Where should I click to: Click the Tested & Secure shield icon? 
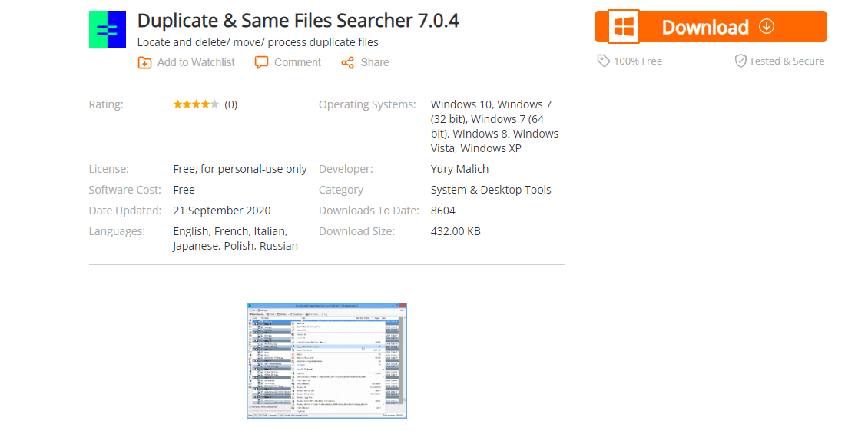(x=740, y=61)
